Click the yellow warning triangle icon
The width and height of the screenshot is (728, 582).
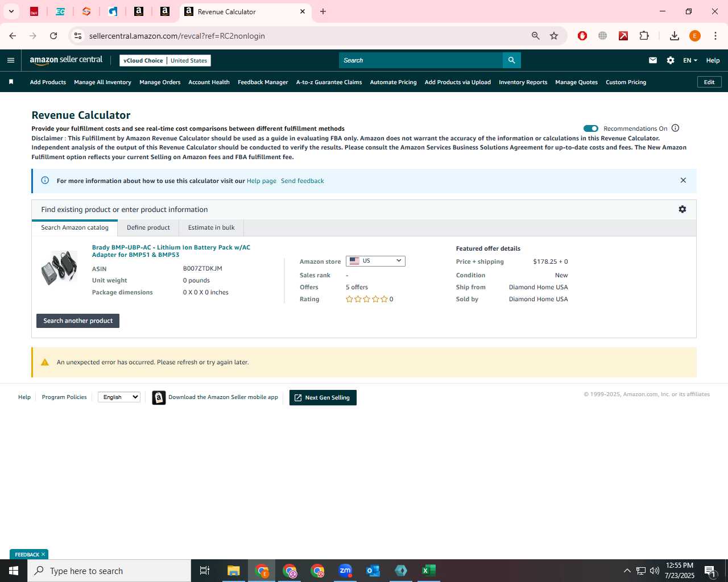coord(45,362)
